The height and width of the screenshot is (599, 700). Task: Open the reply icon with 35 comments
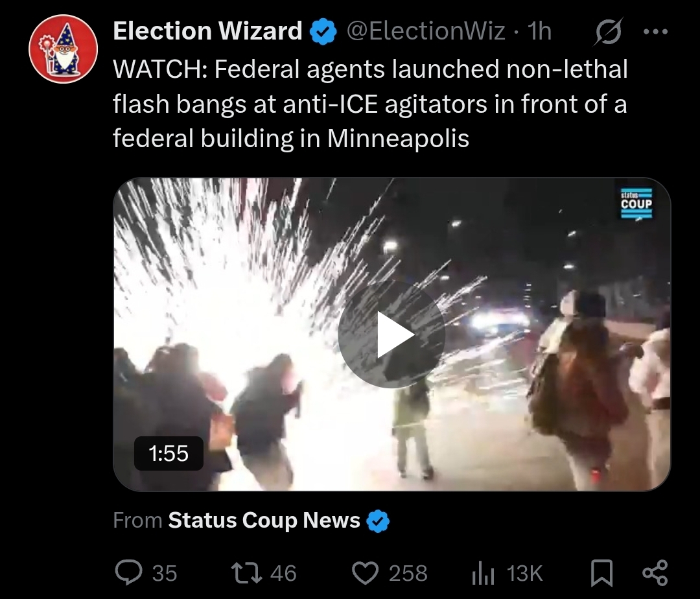(128, 572)
